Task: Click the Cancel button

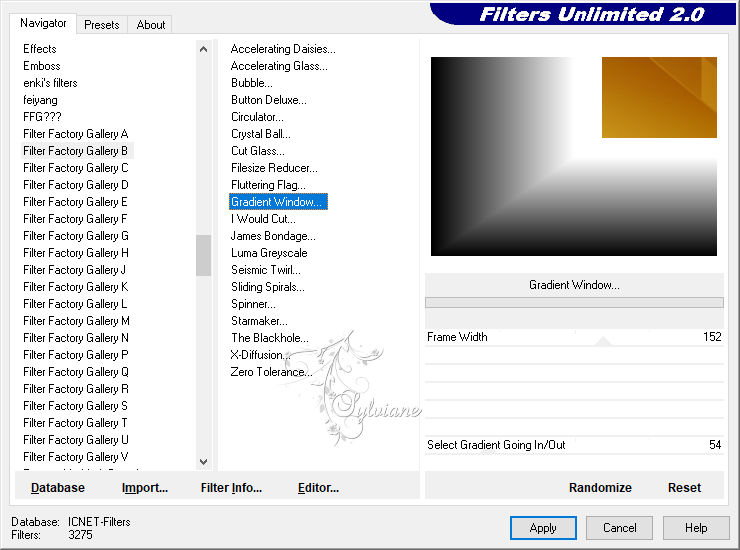Action: (619, 528)
